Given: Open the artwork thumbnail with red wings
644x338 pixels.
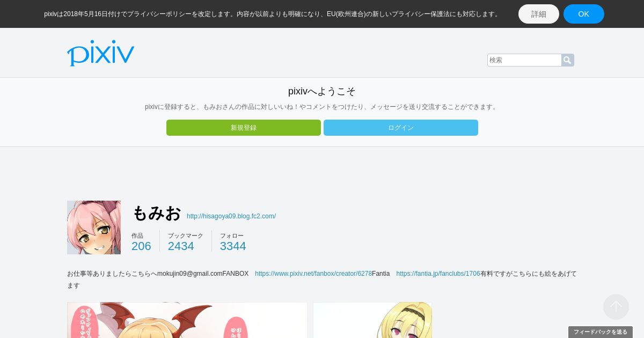Looking at the screenshot, I should tap(187, 320).
